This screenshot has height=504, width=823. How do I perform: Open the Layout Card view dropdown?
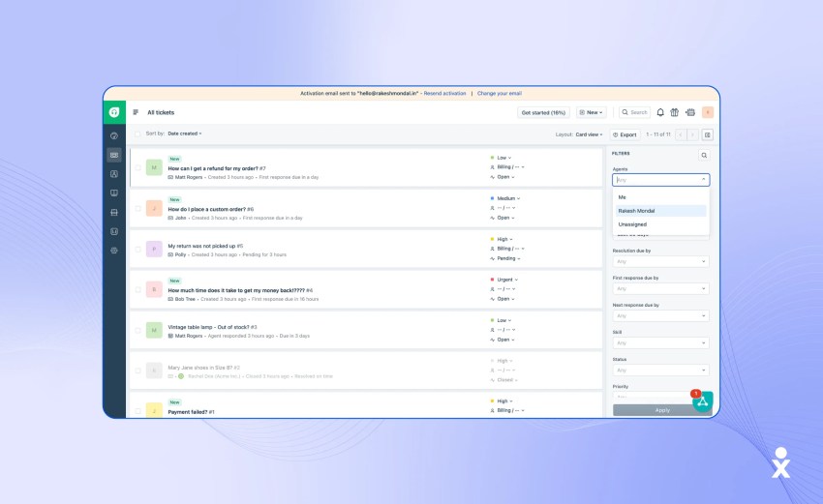589,134
